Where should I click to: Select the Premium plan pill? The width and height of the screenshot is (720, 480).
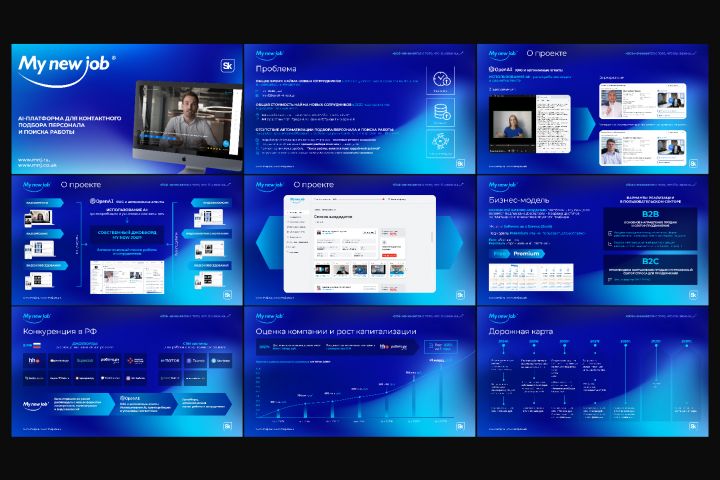526,254
